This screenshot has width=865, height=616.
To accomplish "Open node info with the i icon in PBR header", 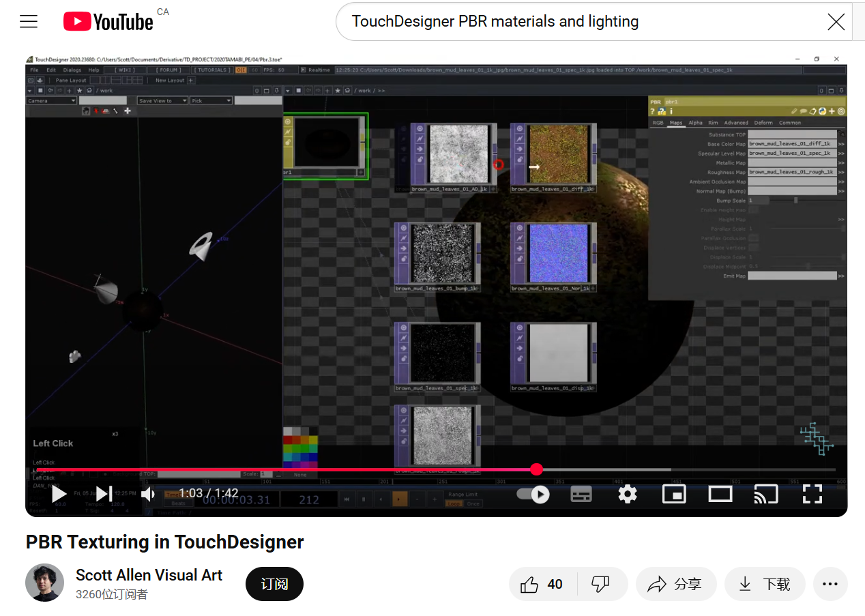I will [671, 111].
